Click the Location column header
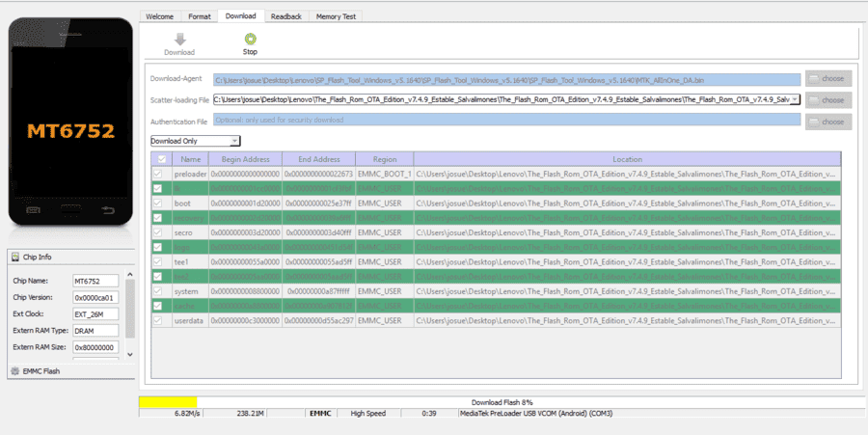Screen dimensions: 868x435 tap(627, 159)
